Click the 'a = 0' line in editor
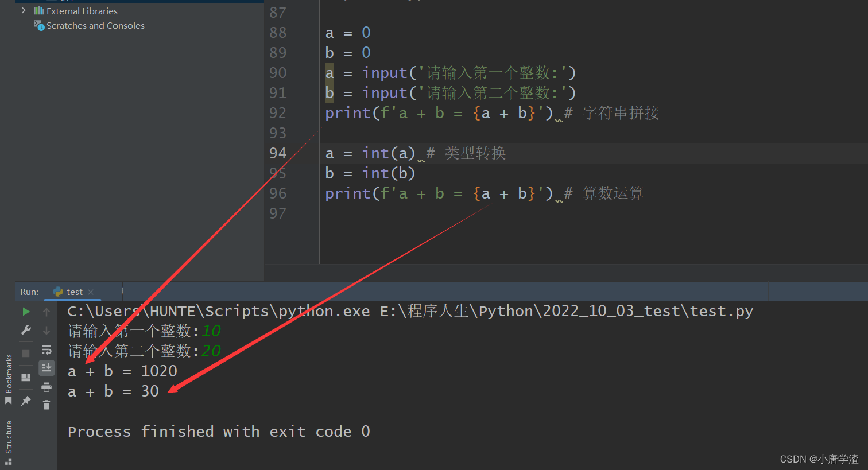The image size is (868, 470). click(348, 33)
